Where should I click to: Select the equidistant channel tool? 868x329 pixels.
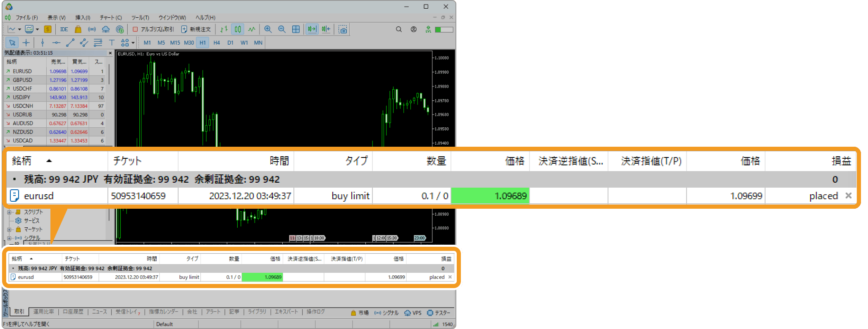(x=84, y=43)
